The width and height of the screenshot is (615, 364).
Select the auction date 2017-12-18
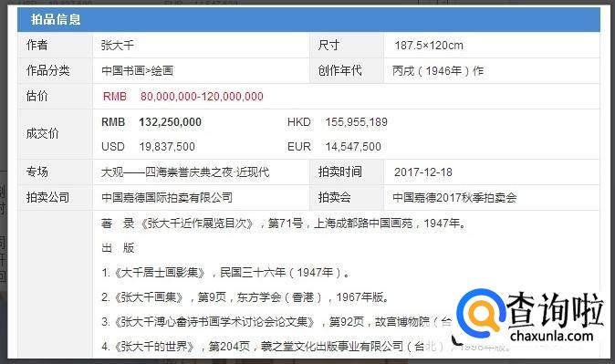[x=423, y=172]
